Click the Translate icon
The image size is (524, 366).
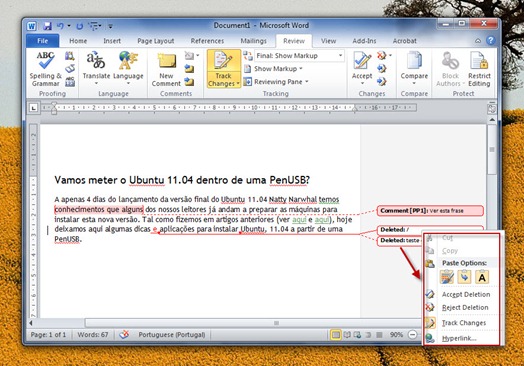pyautogui.click(x=96, y=60)
